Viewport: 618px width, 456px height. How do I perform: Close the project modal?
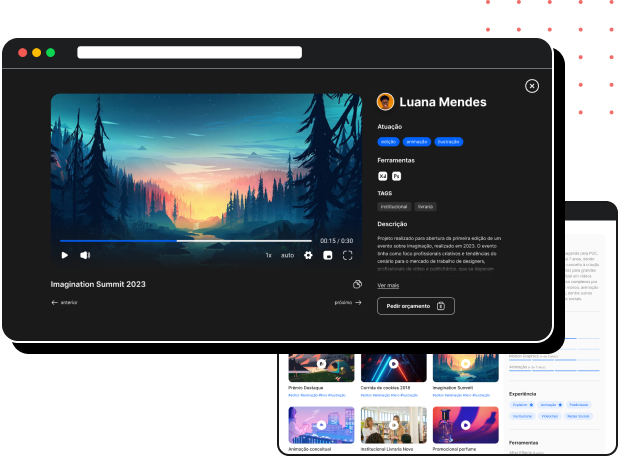pyautogui.click(x=532, y=86)
